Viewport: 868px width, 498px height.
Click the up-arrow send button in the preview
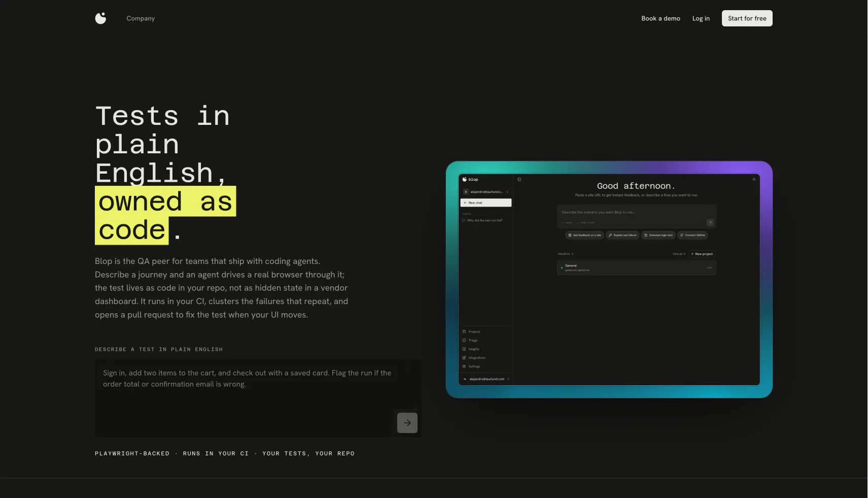710,222
